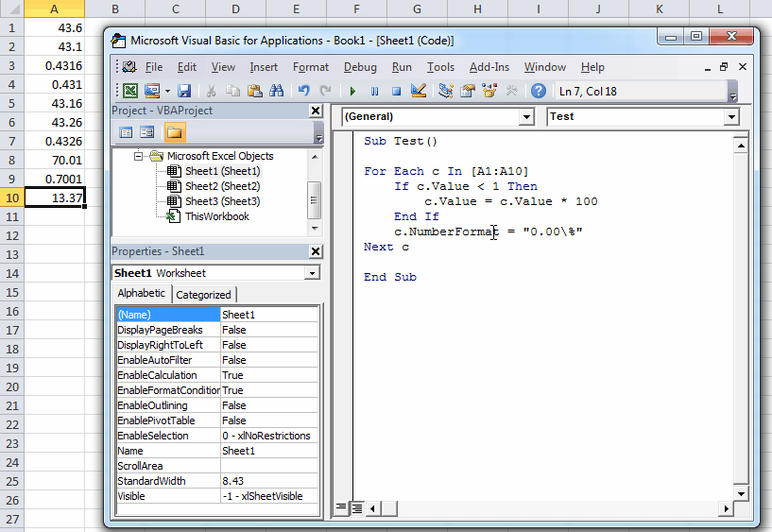Viewport: 772px width, 532px height.
Task: Click the Save toolbar icon
Action: pos(184,92)
